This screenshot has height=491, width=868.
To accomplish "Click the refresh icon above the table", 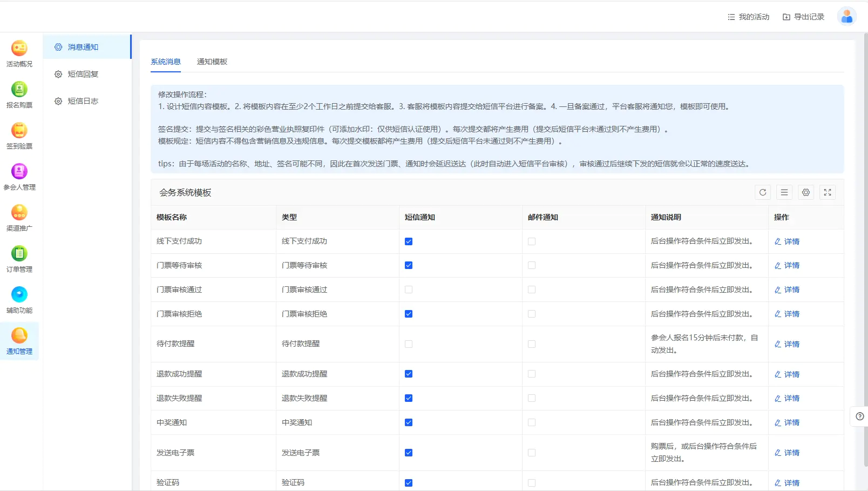I will click(x=762, y=192).
